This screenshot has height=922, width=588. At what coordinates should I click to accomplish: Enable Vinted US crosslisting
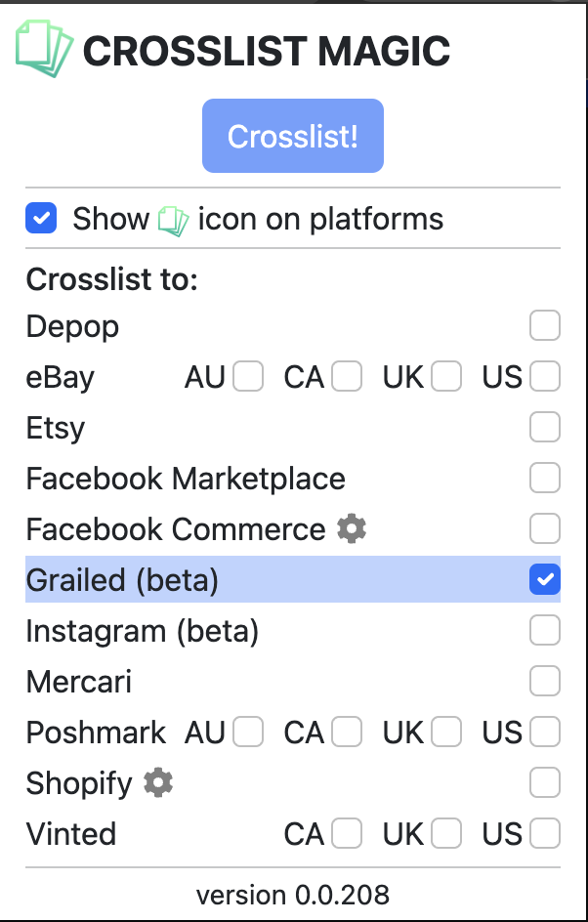point(544,833)
